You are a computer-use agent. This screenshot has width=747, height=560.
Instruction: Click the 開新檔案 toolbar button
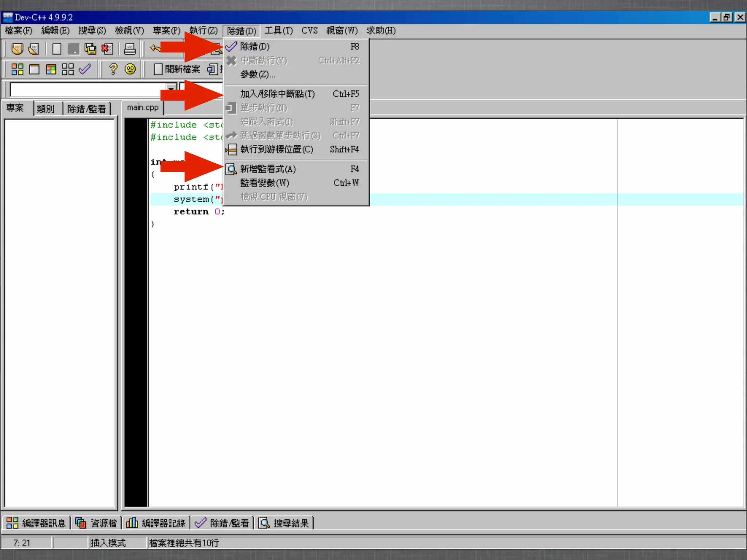[x=177, y=69]
